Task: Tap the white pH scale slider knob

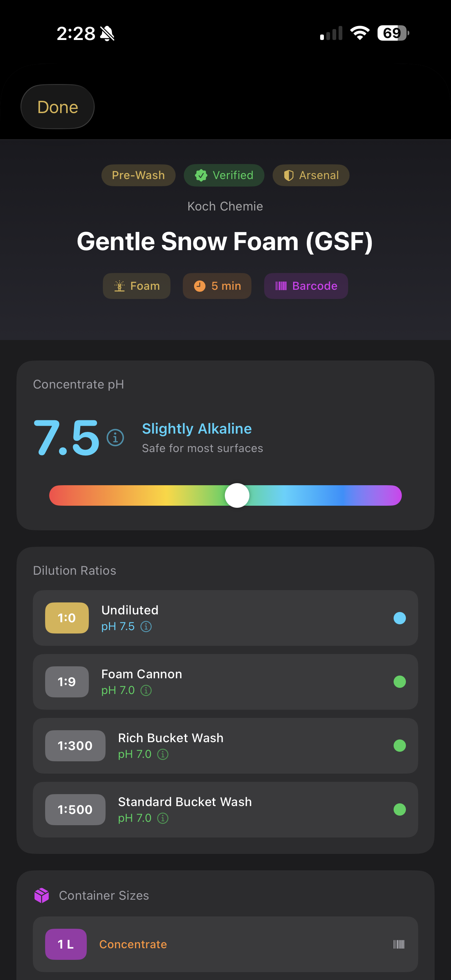Action: (x=237, y=495)
